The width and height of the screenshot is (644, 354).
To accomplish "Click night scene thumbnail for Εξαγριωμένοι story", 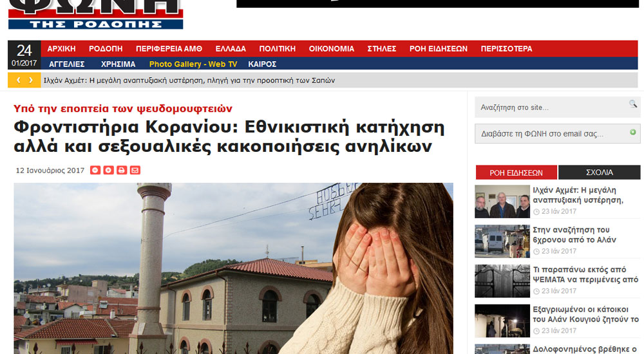I will pyautogui.click(x=502, y=321).
